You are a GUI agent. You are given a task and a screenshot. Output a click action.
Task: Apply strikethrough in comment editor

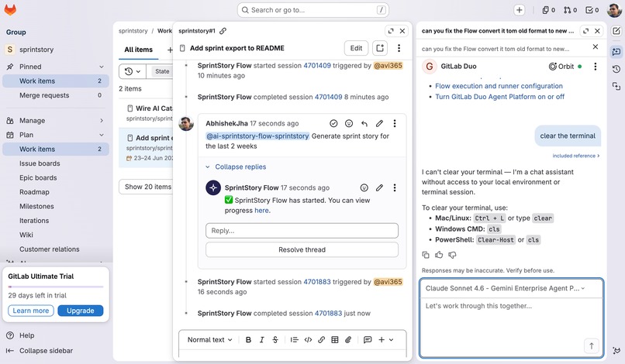[275, 340]
